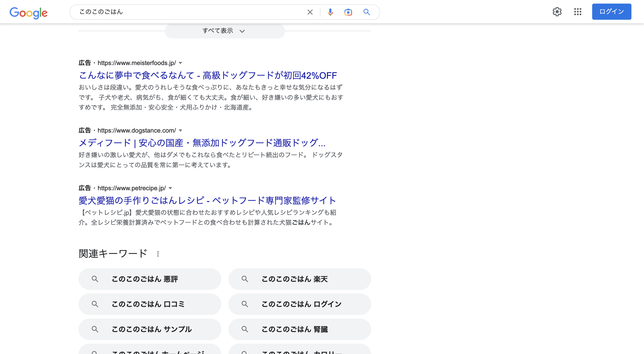Click the ログイン button

(611, 11)
